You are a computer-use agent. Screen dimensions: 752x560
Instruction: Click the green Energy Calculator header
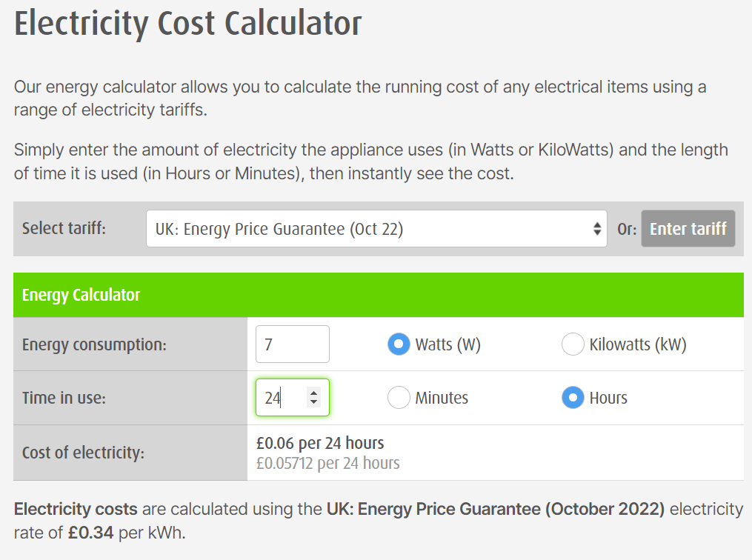coord(379,295)
